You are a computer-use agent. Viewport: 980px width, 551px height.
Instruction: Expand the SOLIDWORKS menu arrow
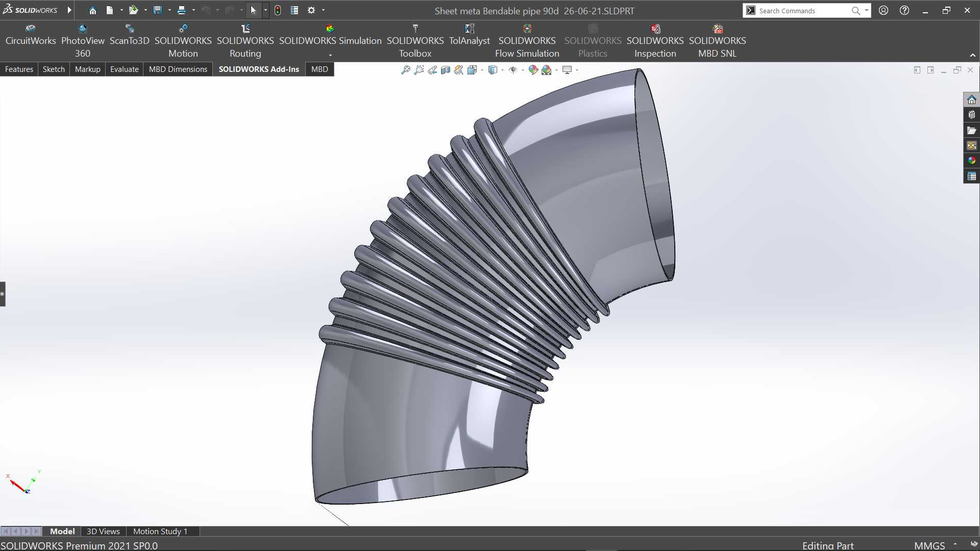[x=69, y=10]
